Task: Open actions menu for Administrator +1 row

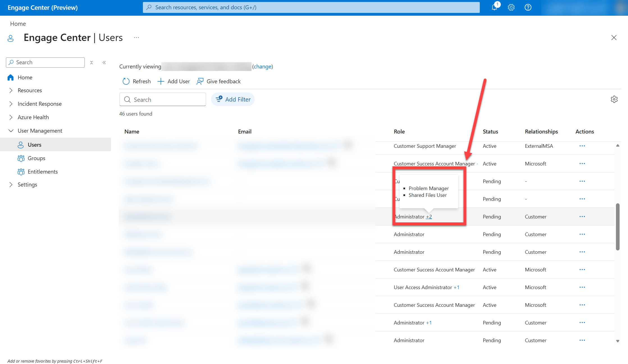Action: click(x=582, y=323)
